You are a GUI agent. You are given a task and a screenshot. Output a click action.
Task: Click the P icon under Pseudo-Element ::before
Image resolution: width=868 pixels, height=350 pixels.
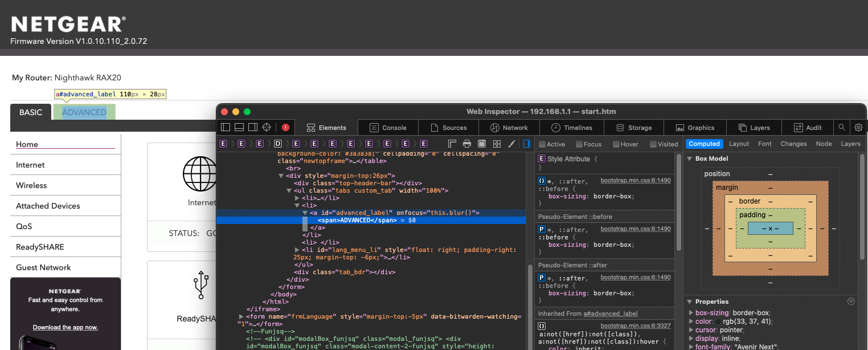tap(542, 229)
